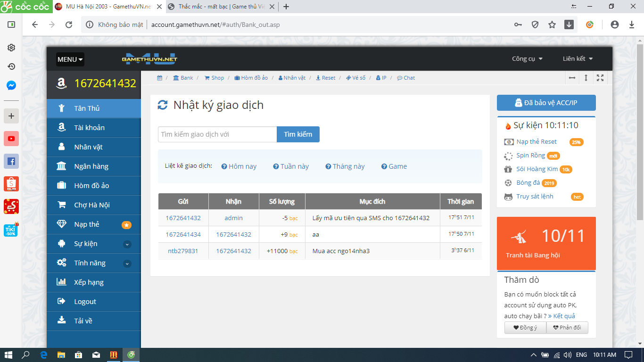Expand the MENU dropdown
The image size is (644, 362).
tap(70, 59)
